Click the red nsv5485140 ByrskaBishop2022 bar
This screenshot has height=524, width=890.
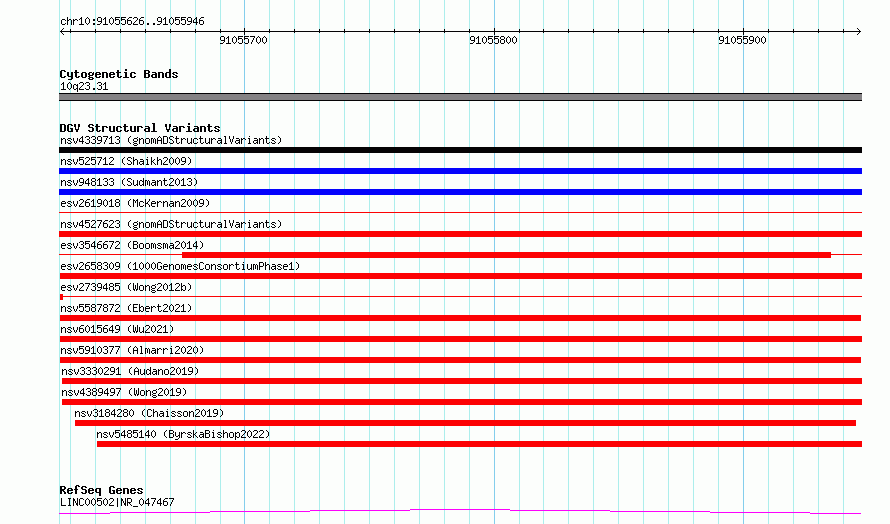[480, 444]
